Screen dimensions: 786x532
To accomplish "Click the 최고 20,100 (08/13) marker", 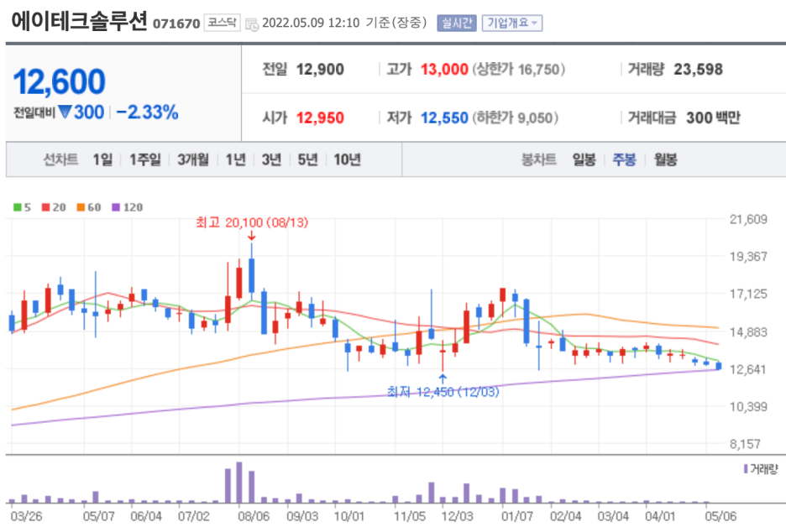I will click(252, 222).
